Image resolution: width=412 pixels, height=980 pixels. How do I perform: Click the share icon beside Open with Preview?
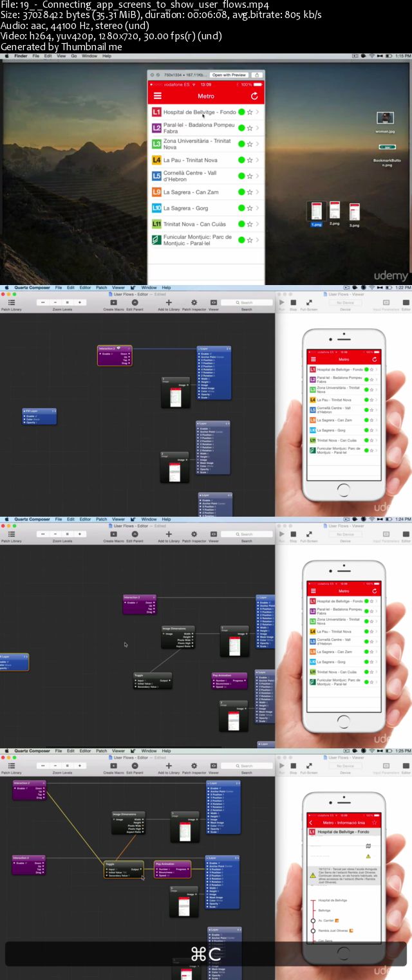coord(257,75)
